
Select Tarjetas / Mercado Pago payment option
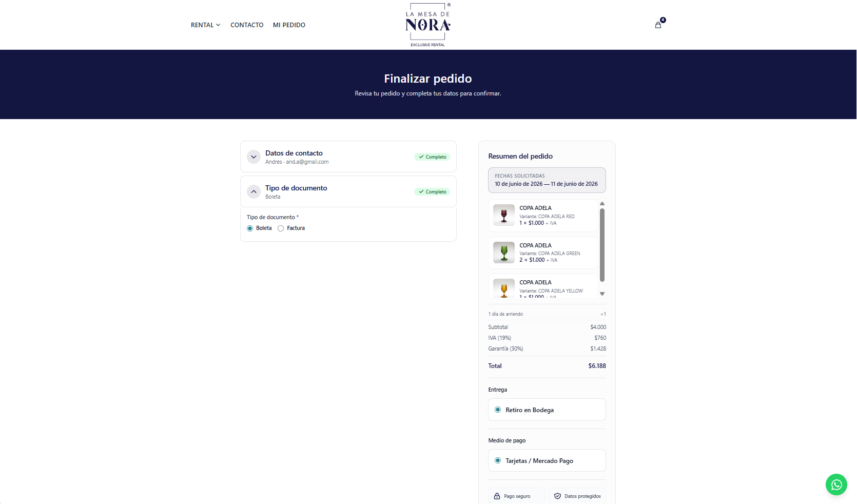pyautogui.click(x=547, y=460)
